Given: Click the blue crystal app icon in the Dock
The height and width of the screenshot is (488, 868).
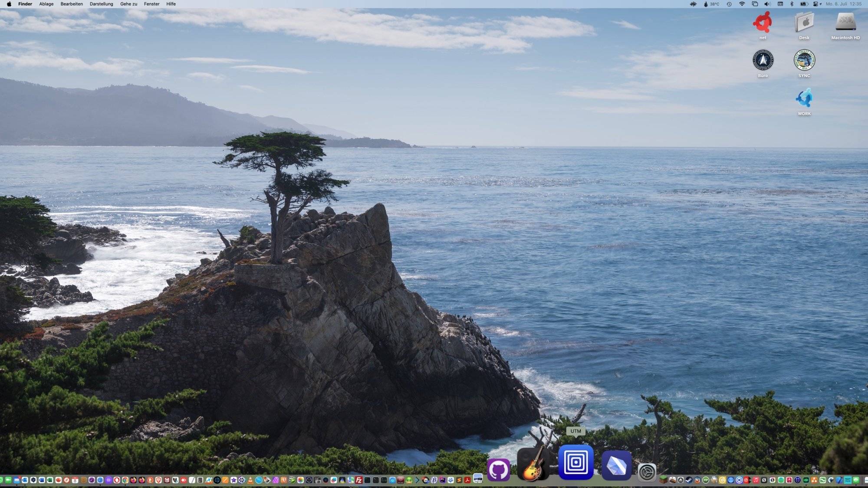Looking at the screenshot, I should click(x=616, y=466).
